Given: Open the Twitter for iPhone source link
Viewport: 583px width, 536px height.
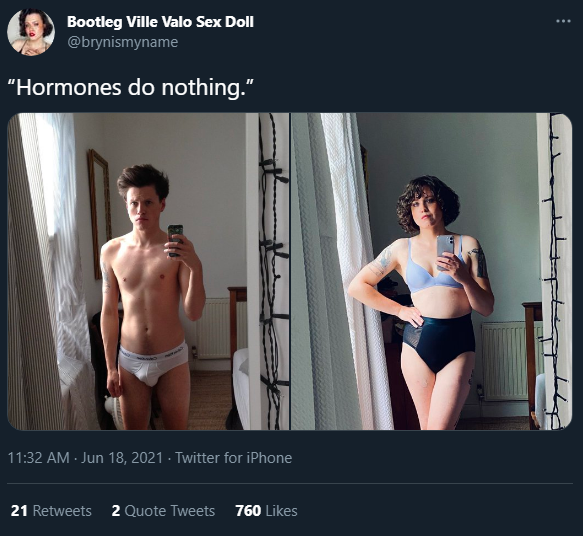Looking at the screenshot, I should coord(233,458).
